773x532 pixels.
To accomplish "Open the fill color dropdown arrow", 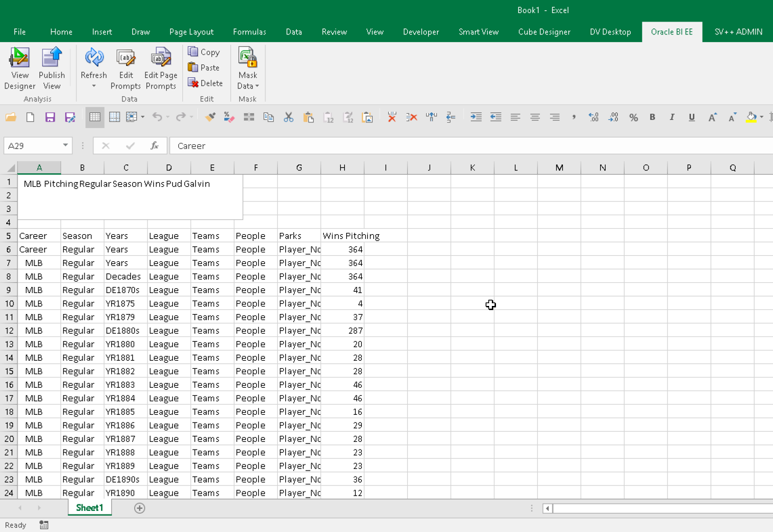I will 761,117.
